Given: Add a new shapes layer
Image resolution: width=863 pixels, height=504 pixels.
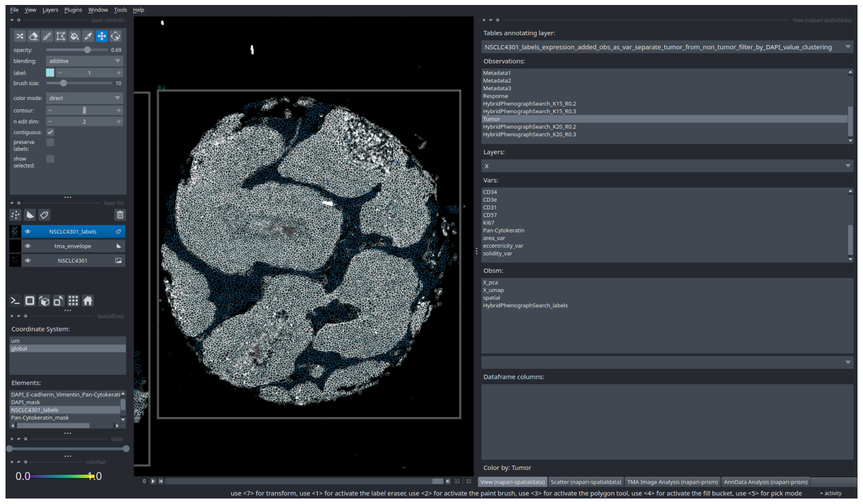Looking at the screenshot, I should pyautogui.click(x=30, y=215).
